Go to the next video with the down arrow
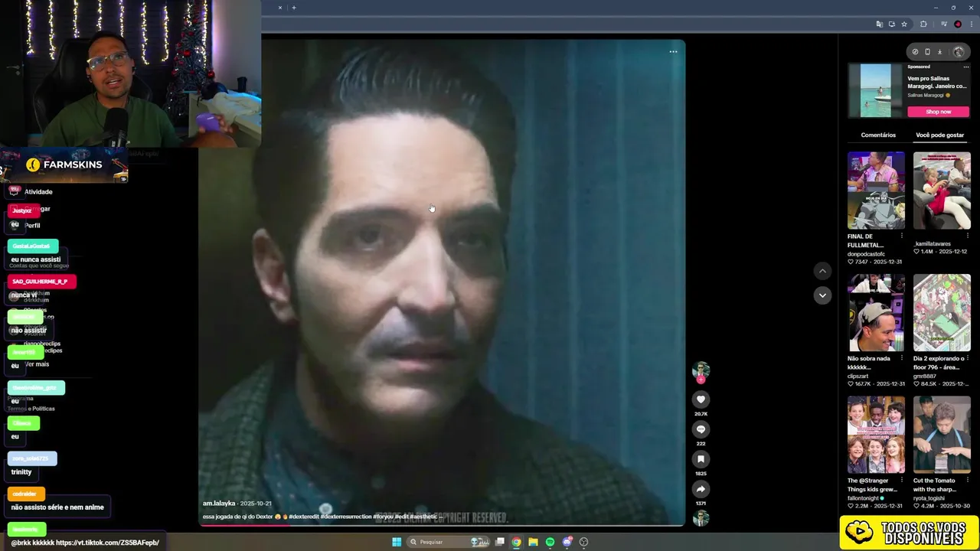Viewport: 980px width, 551px height. coord(822,295)
